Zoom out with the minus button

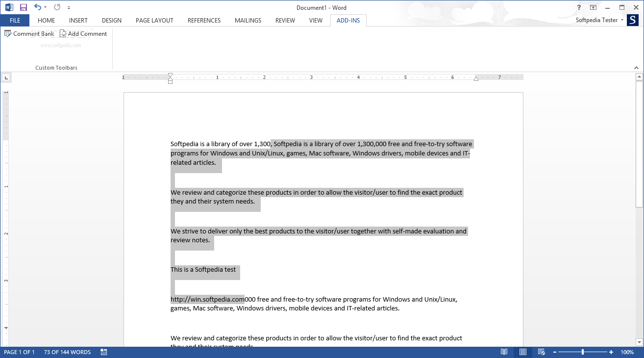pos(554,352)
